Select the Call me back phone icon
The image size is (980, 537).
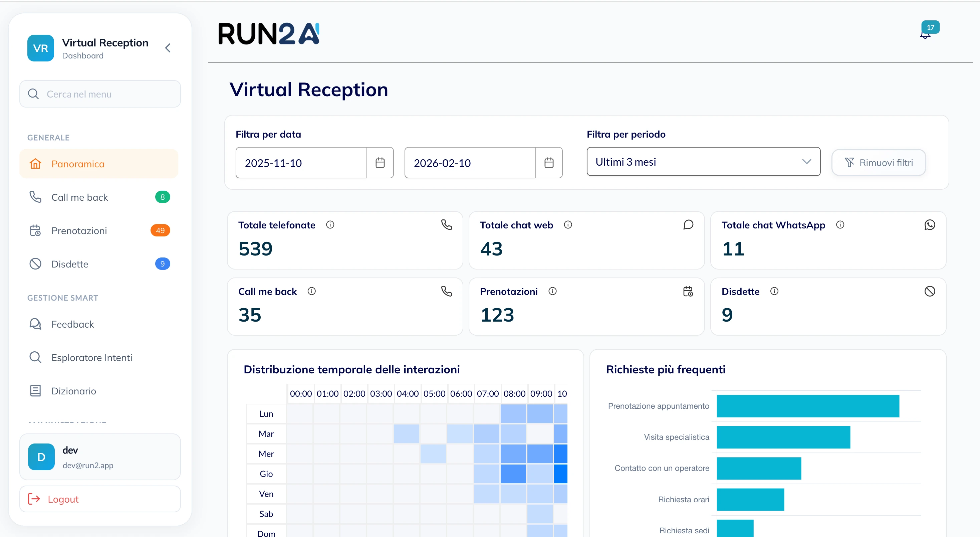tap(35, 197)
